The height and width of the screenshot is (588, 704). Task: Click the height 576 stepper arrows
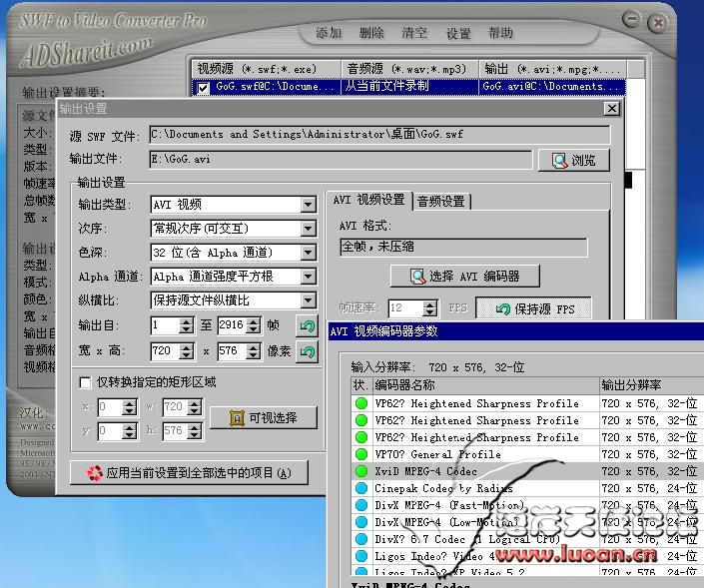pyautogui.click(x=254, y=351)
